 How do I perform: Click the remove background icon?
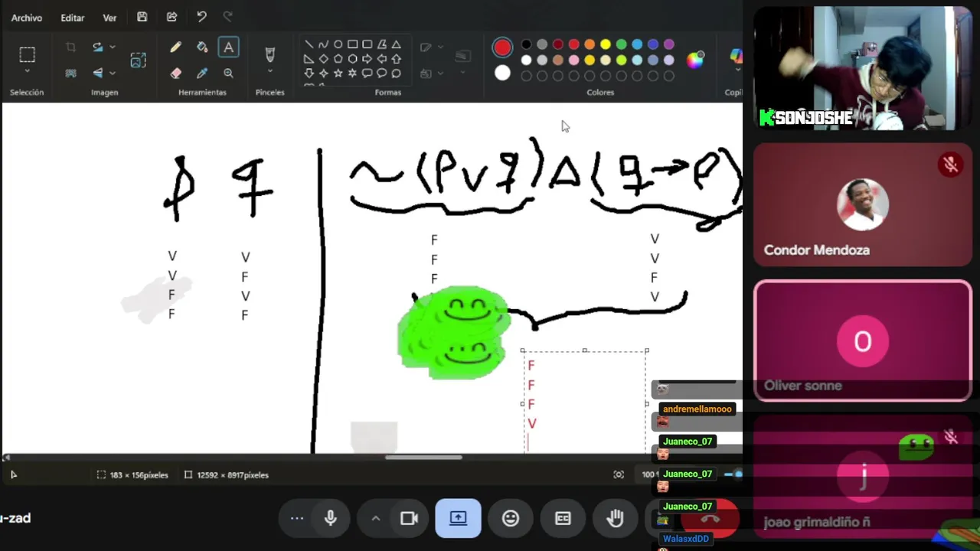point(70,73)
